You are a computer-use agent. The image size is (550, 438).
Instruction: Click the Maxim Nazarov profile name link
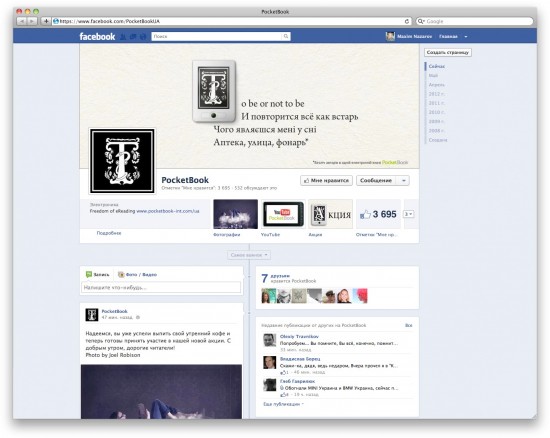(x=414, y=36)
